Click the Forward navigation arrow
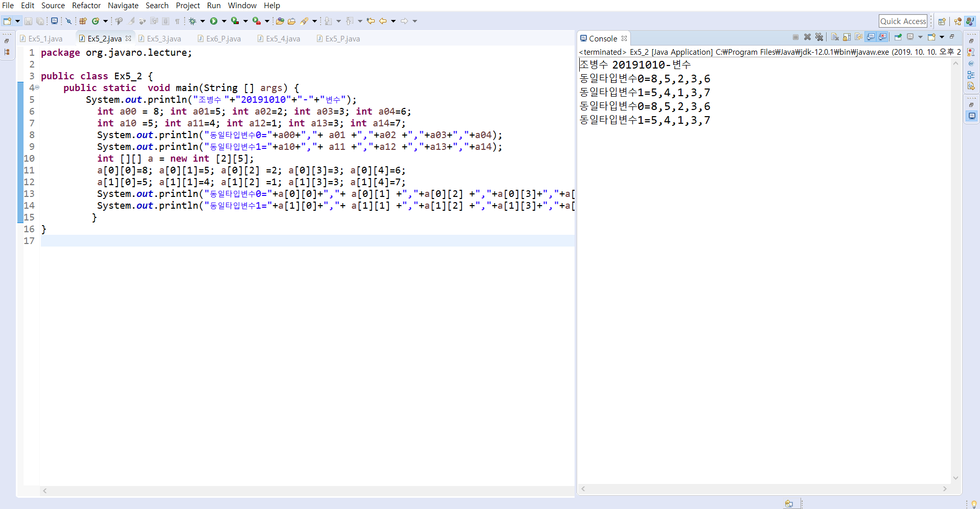The image size is (980, 509). click(x=404, y=21)
